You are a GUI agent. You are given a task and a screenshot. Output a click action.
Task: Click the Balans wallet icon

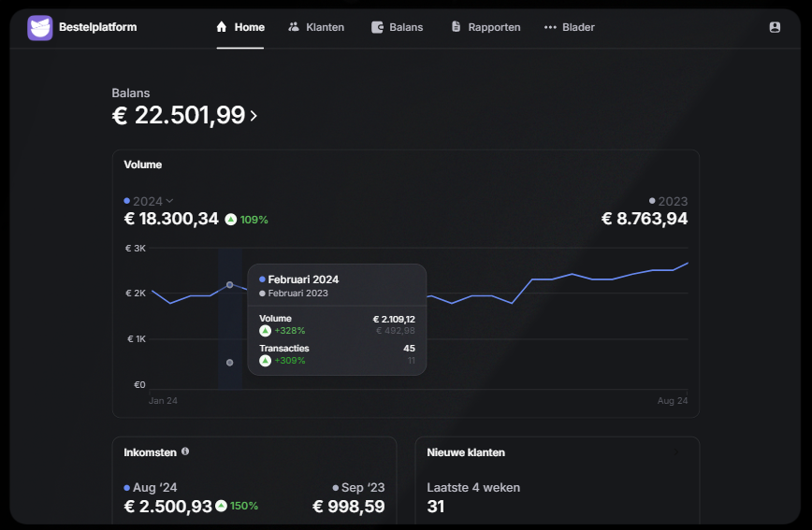377,27
